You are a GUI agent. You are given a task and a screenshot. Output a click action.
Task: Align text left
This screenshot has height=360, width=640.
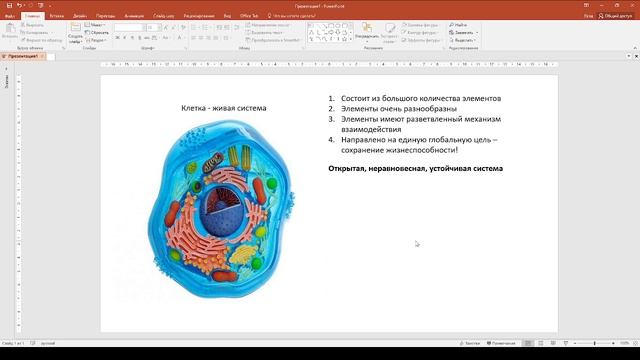click(193, 38)
